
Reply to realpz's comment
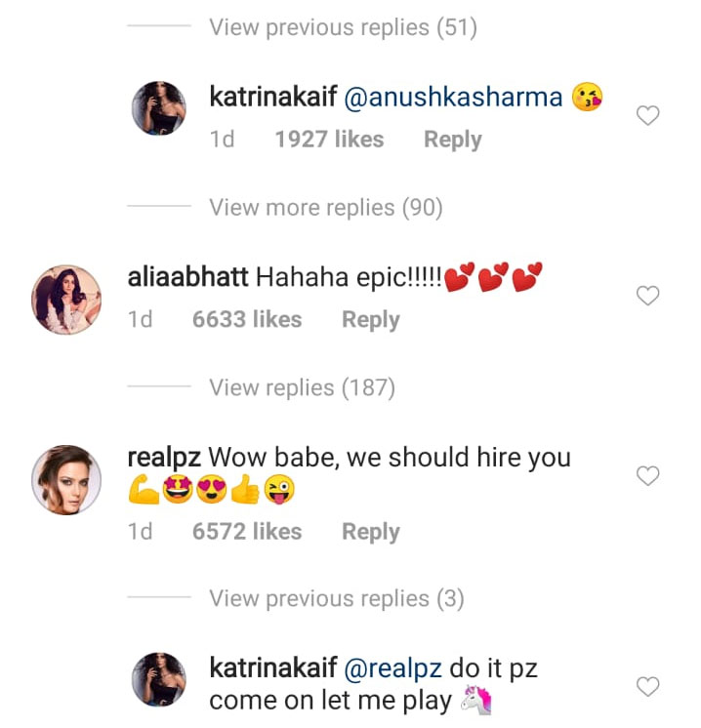tap(370, 531)
